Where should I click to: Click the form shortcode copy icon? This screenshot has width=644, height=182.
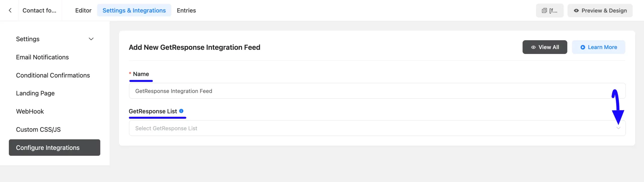pyautogui.click(x=544, y=11)
